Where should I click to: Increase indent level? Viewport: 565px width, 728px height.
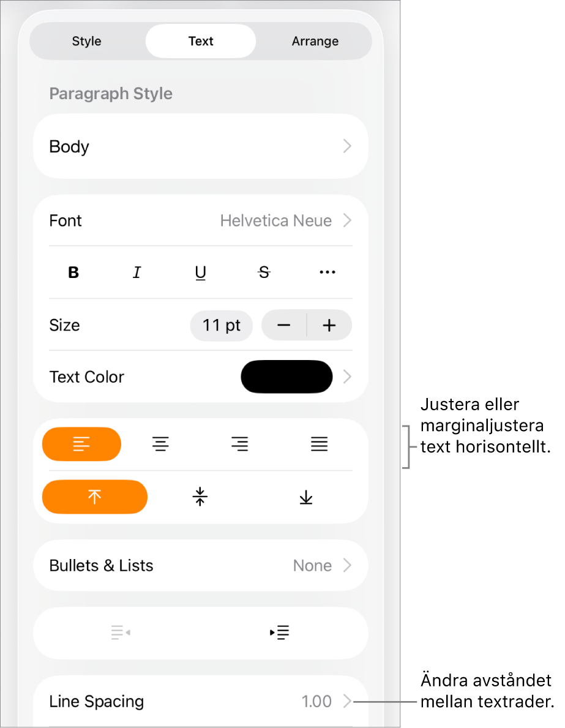pos(280,632)
